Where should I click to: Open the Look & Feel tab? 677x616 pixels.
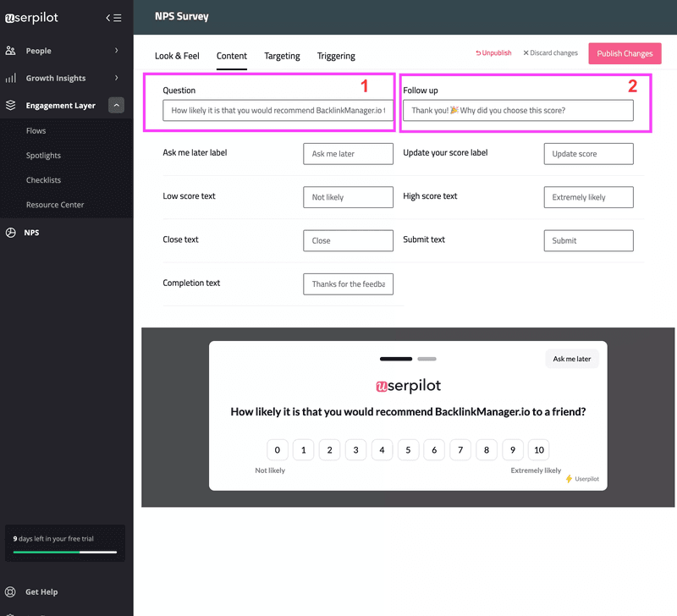(176, 56)
